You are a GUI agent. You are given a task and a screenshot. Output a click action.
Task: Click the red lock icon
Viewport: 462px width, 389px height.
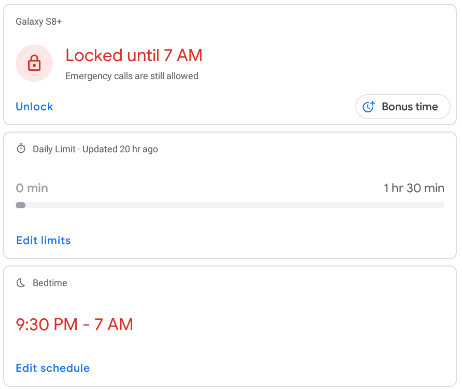point(34,63)
